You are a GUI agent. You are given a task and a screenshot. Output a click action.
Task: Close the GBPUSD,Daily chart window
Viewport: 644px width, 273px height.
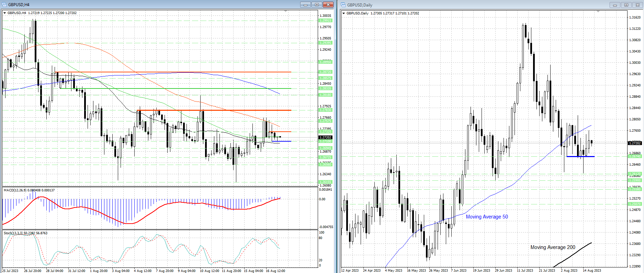(x=638, y=5)
